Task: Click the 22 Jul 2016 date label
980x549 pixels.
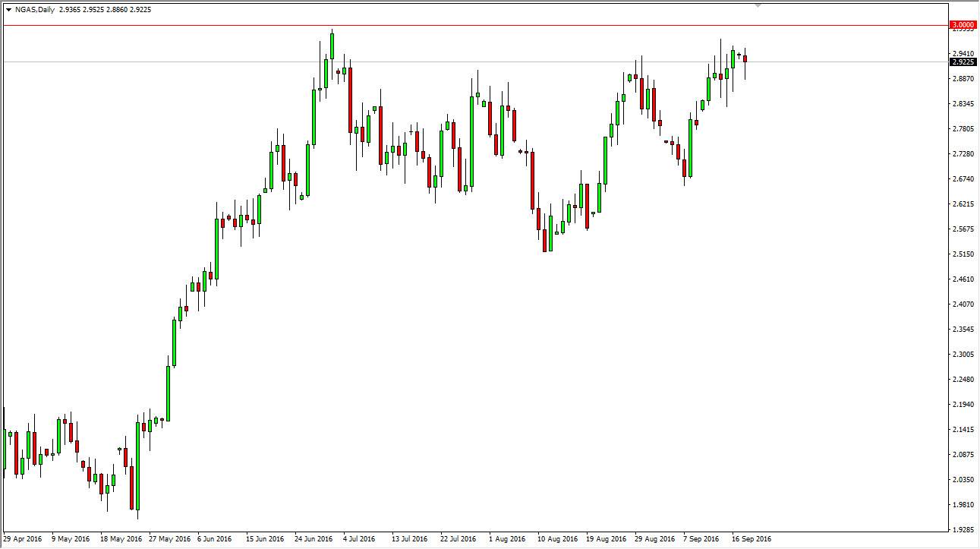Action: click(458, 539)
